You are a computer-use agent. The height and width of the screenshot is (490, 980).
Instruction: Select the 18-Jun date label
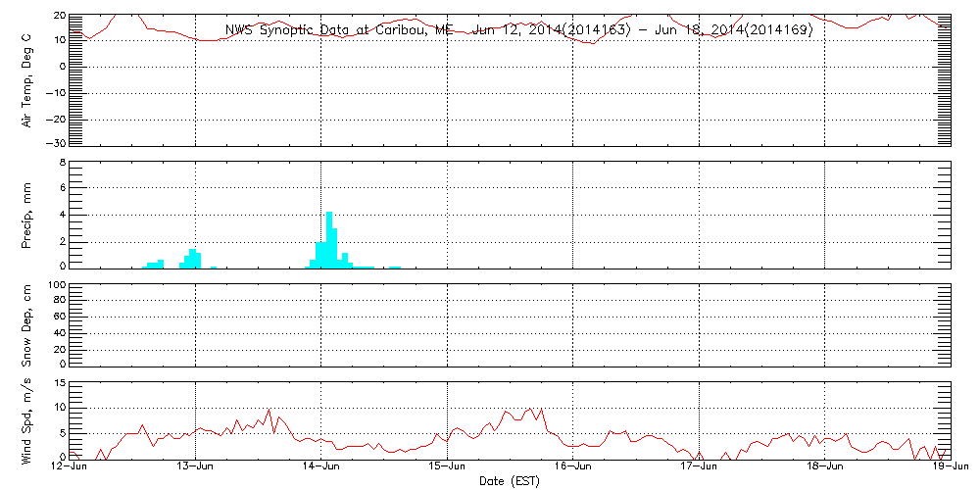(x=824, y=468)
